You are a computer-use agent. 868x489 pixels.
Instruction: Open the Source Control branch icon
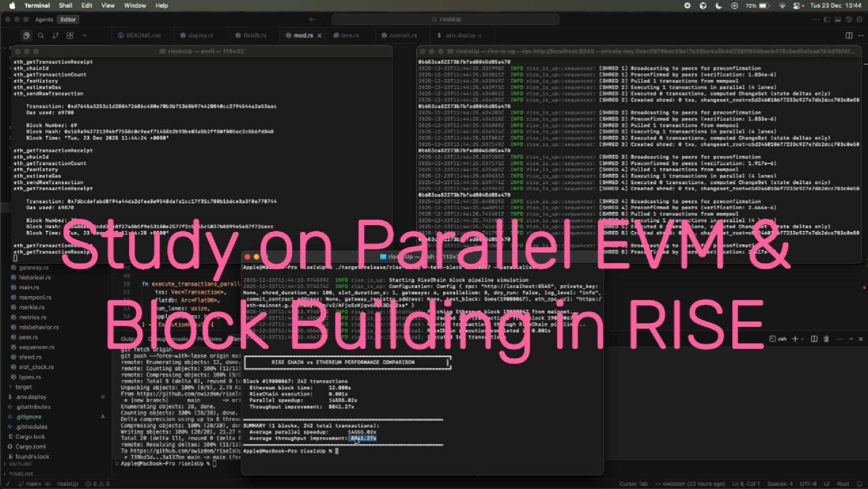[55, 35]
